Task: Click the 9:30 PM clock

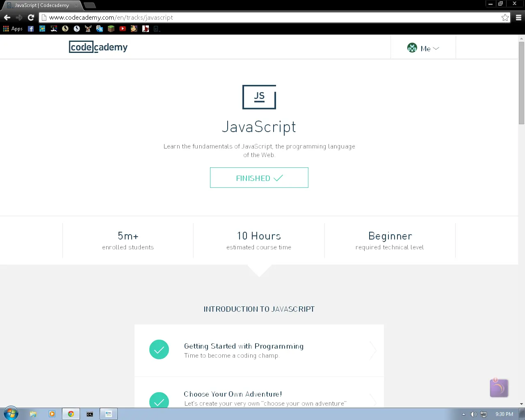Action: click(x=504, y=414)
